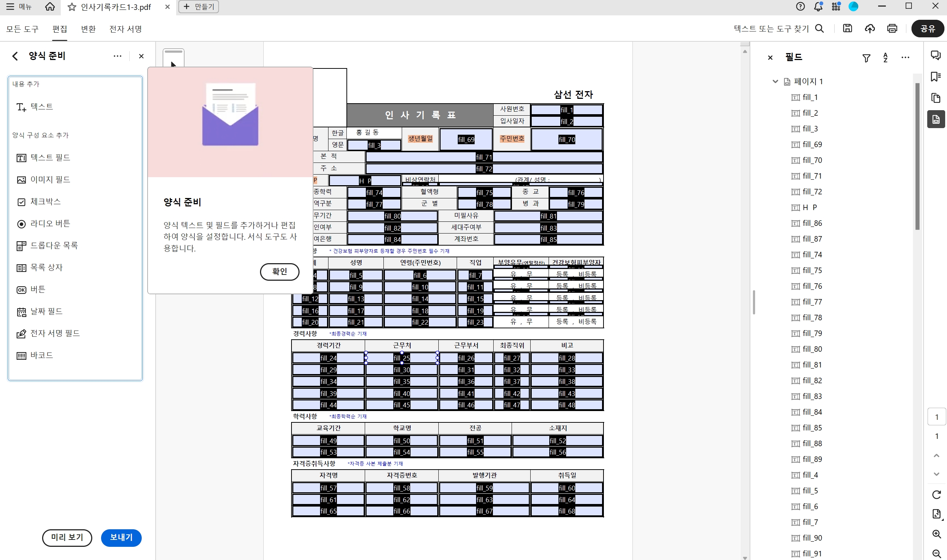Click the filter icon in Fields panel
The image size is (947, 560).
click(x=866, y=58)
